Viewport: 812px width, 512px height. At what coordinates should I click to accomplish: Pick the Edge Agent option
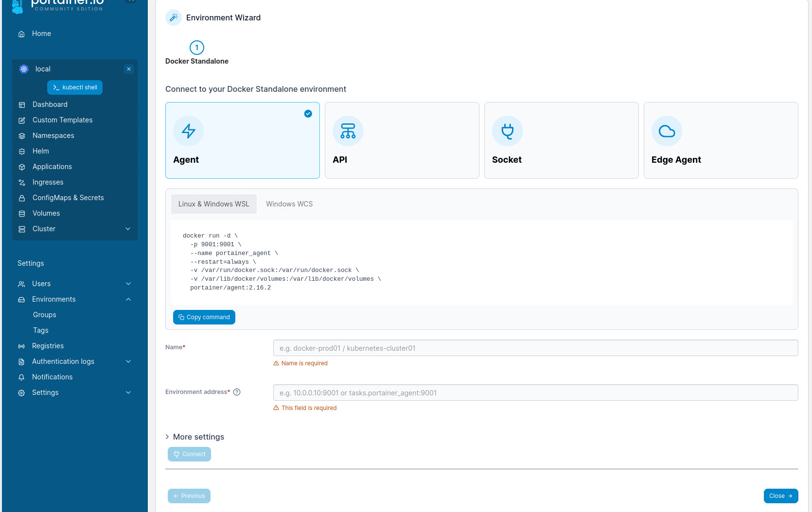click(x=721, y=140)
